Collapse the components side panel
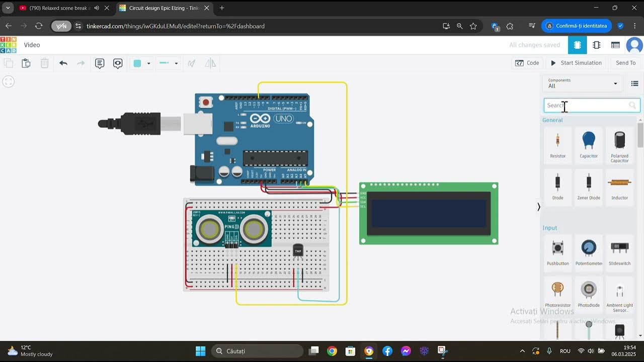The image size is (644, 362). pos(538,207)
